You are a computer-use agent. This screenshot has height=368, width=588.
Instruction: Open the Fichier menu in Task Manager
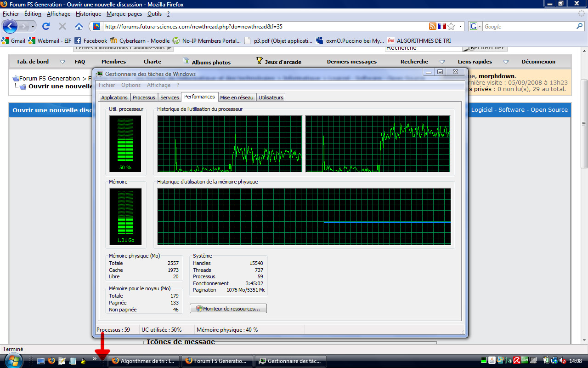(x=107, y=85)
